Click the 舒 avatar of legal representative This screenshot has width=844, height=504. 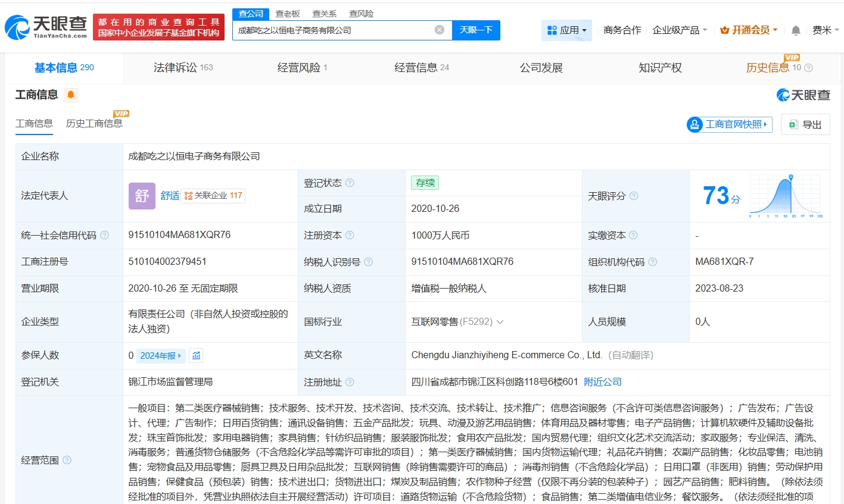coord(142,196)
